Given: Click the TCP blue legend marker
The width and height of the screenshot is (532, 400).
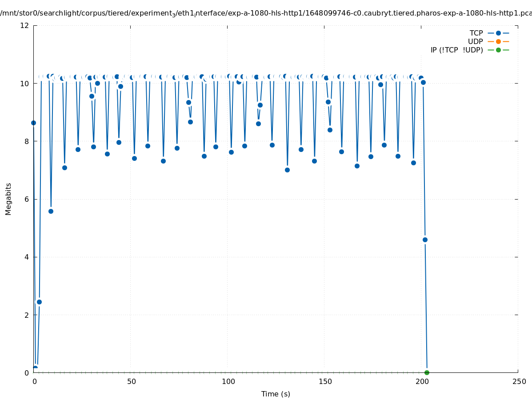Looking at the screenshot, I should click(498, 33).
